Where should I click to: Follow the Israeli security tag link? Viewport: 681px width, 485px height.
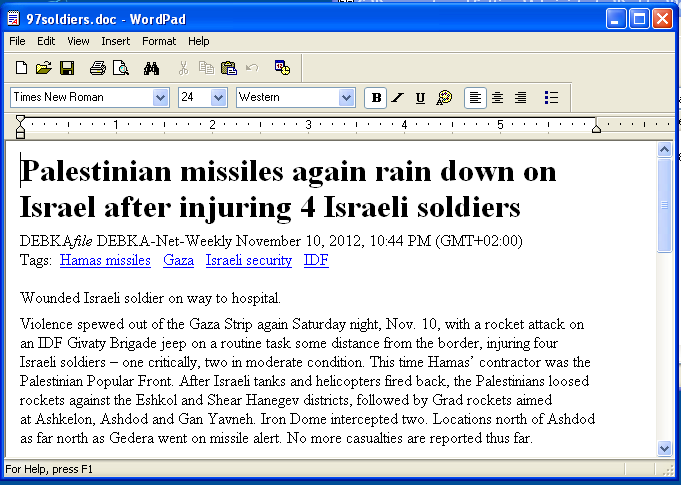(249, 260)
